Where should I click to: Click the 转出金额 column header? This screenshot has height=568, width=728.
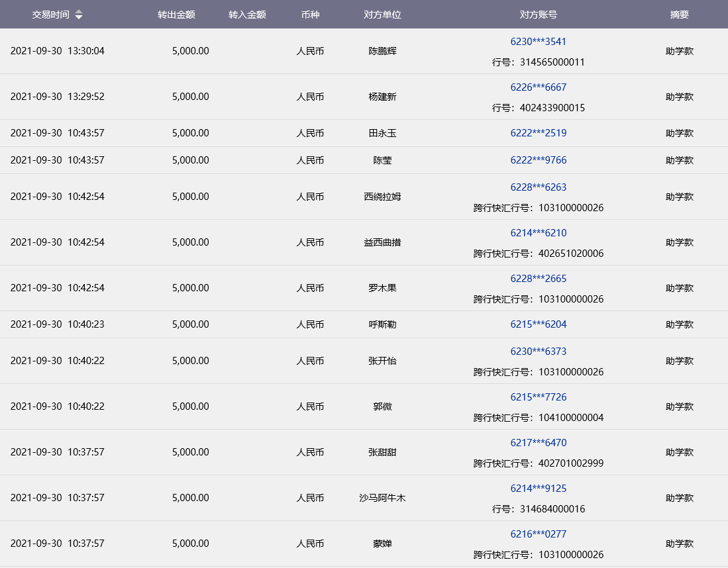[x=176, y=15]
